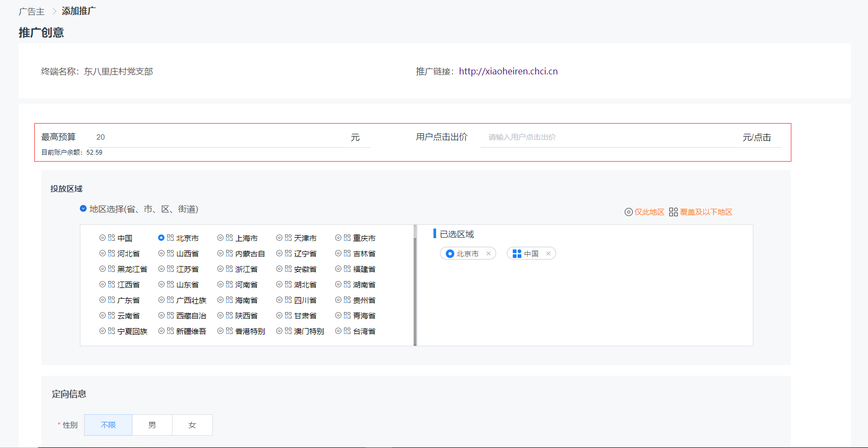Viewport: 868px width, 448px height.
Task: Click the grid coverage icon beside 台湾省
Action: (347, 331)
